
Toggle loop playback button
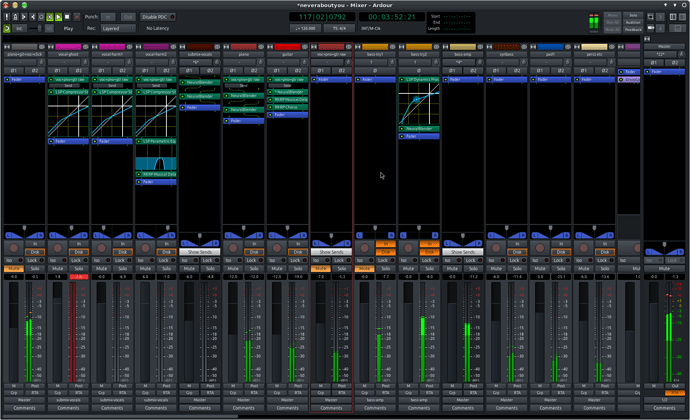[x=41, y=17]
